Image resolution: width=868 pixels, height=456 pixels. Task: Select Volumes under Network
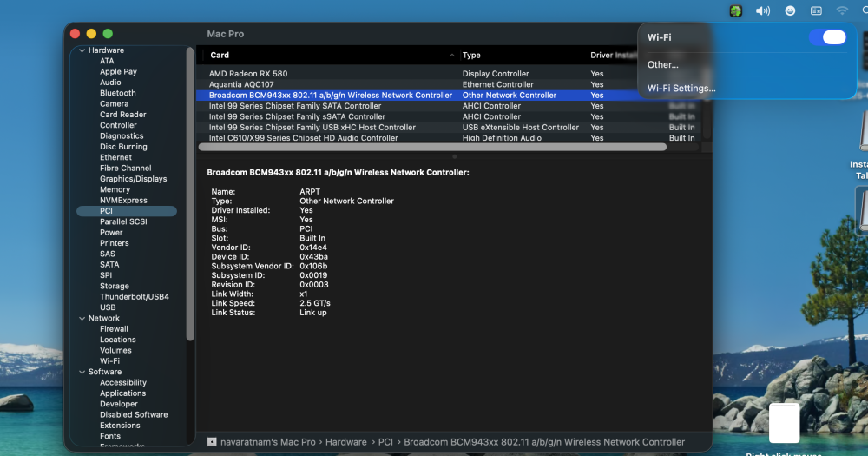115,350
